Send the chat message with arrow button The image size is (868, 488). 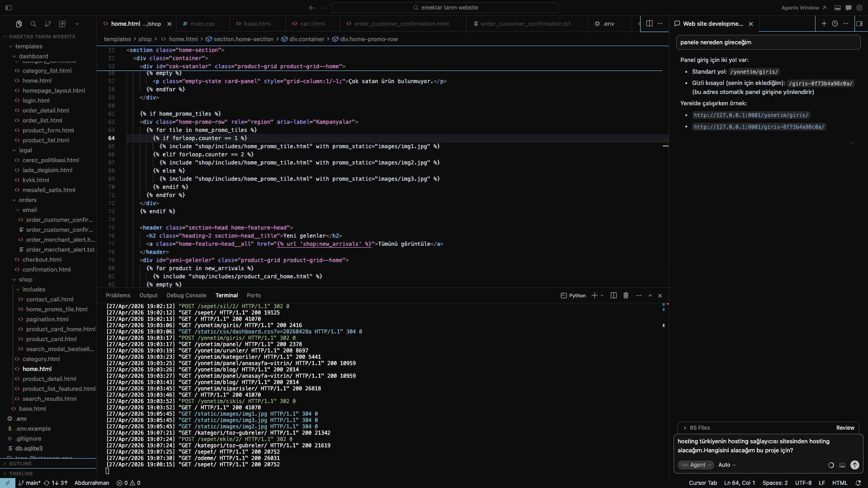[x=854, y=465]
